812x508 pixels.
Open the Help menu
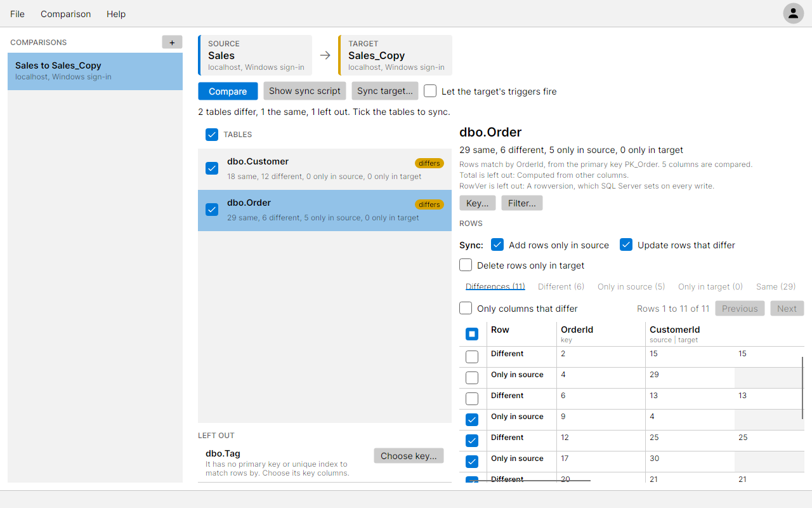point(116,14)
